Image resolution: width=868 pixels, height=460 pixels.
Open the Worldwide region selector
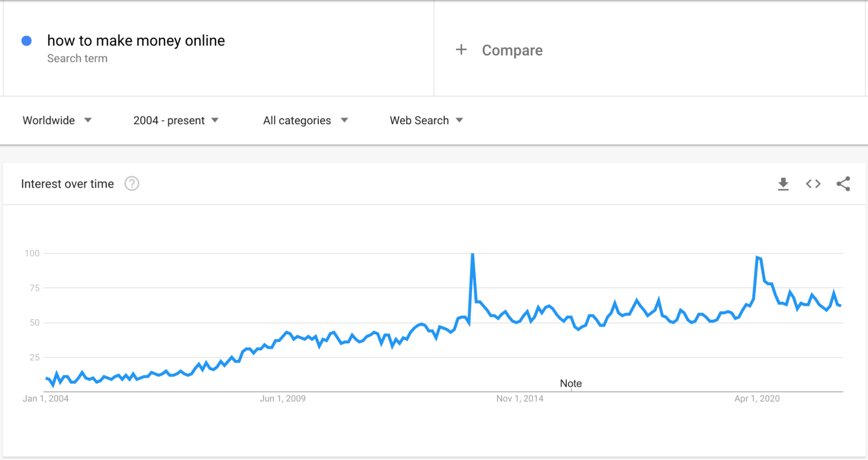[x=49, y=120]
